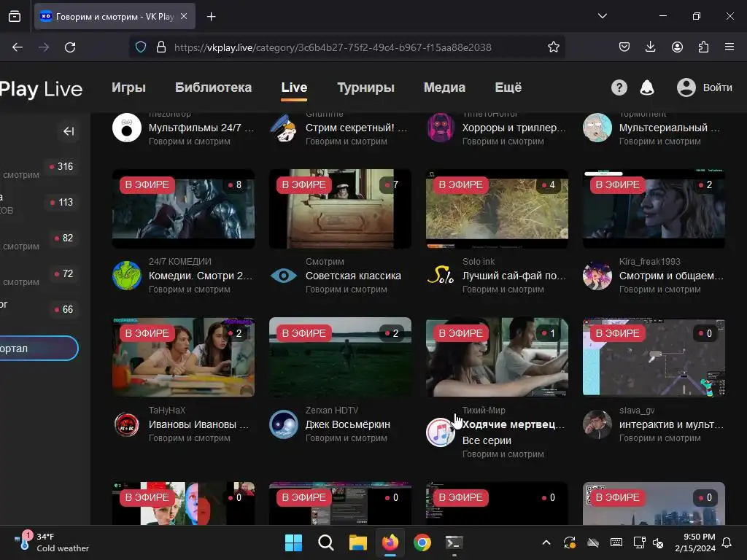The height and width of the screenshot is (560, 747).
Task: Click the user avatar icon next to Войти
Action: pyautogui.click(x=686, y=87)
